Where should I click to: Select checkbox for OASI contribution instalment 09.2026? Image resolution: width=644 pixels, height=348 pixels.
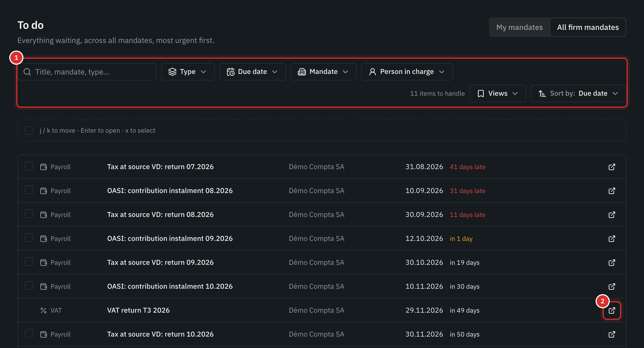click(29, 238)
